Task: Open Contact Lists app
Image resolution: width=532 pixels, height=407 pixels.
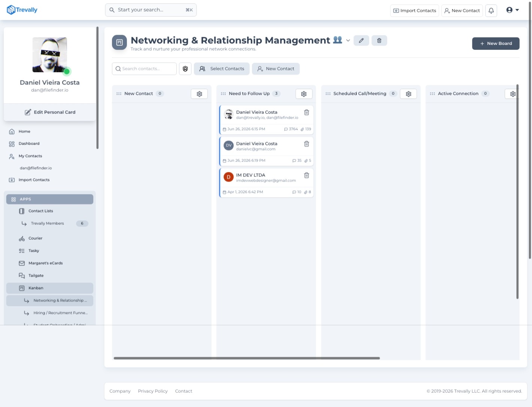Action: [x=40, y=211]
